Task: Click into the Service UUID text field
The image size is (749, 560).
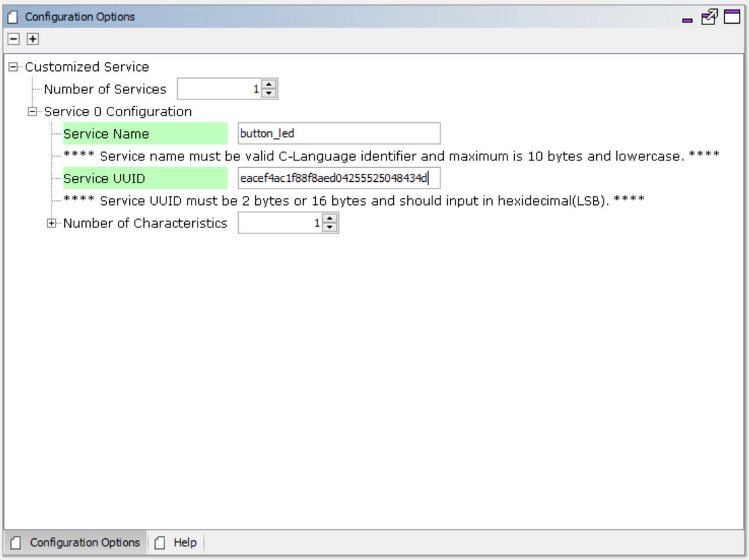Action: (x=338, y=179)
